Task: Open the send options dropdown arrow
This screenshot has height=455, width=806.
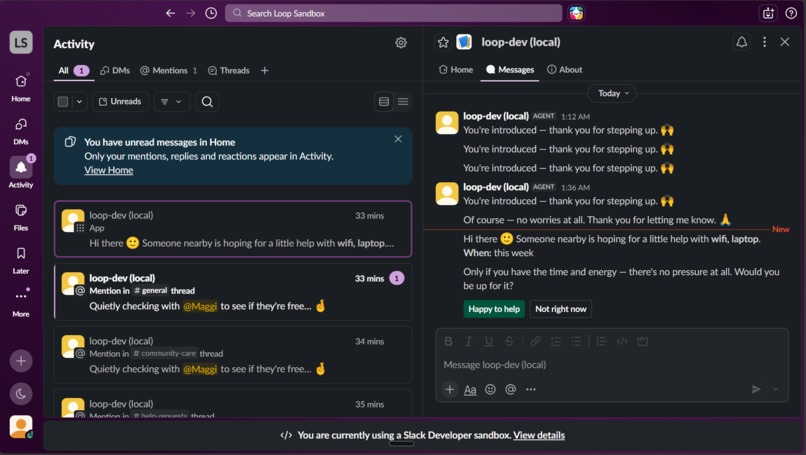Action: 776,389
